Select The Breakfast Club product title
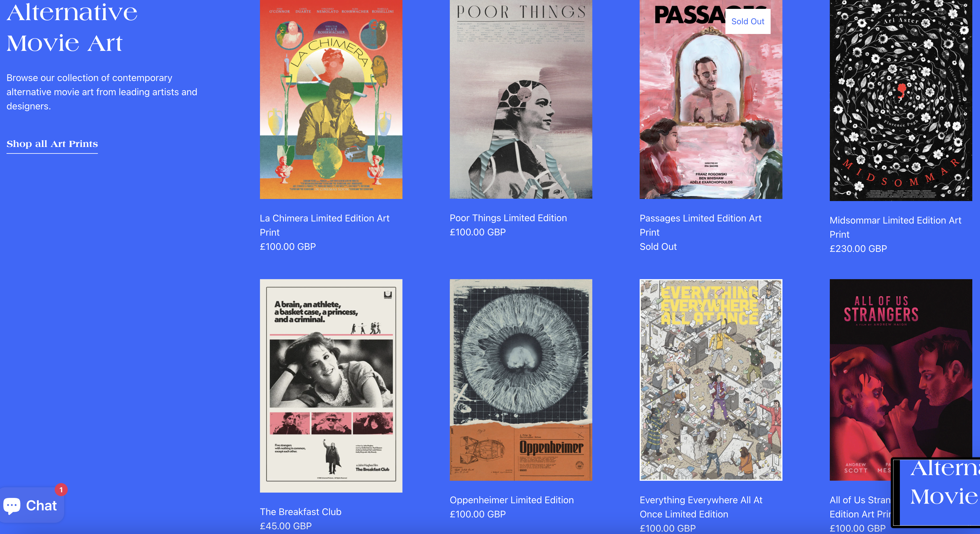The width and height of the screenshot is (980, 534). point(300,512)
